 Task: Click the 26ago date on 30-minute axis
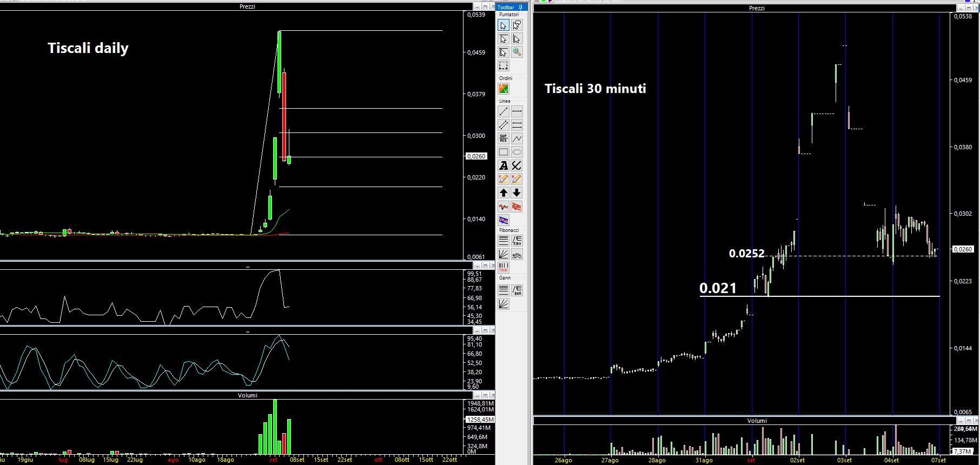click(564, 460)
